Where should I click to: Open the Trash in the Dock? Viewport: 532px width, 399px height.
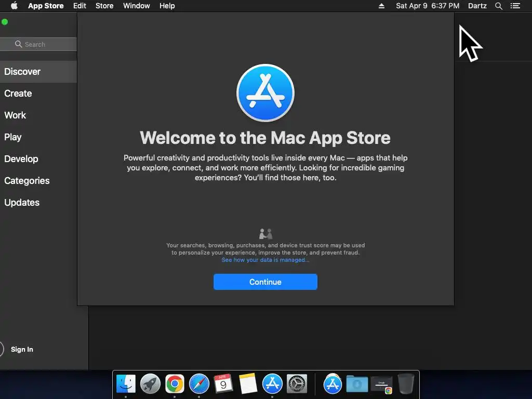pyautogui.click(x=406, y=384)
